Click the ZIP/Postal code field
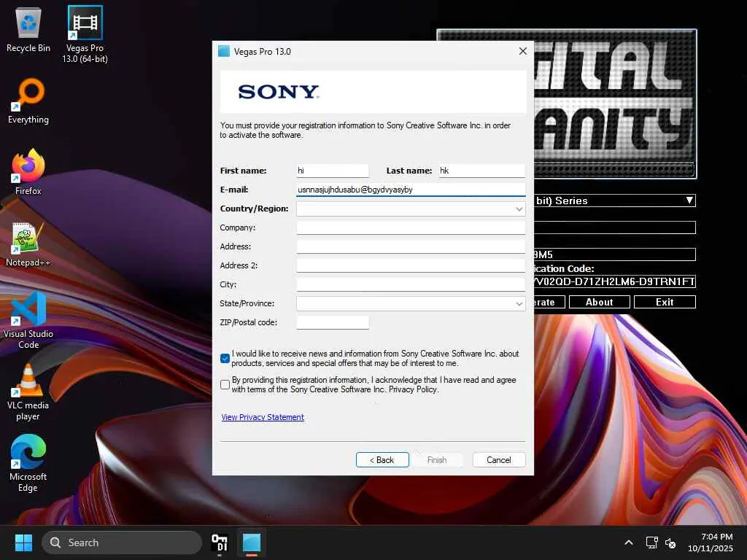The width and height of the screenshot is (747, 560). click(x=333, y=322)
